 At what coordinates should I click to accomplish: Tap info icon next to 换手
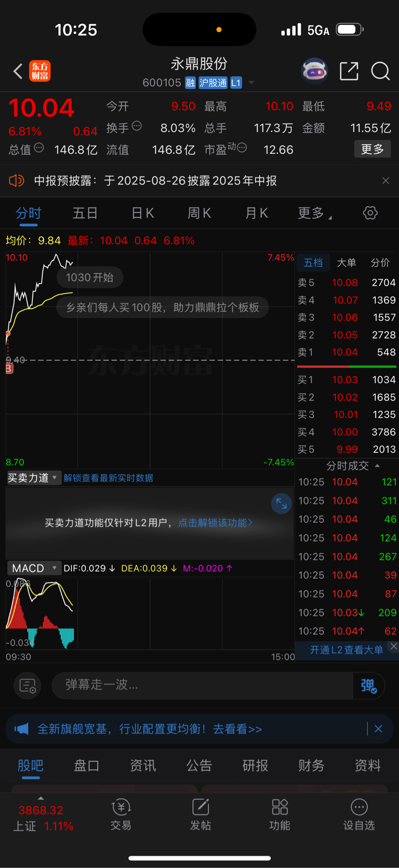pos(137,126)
